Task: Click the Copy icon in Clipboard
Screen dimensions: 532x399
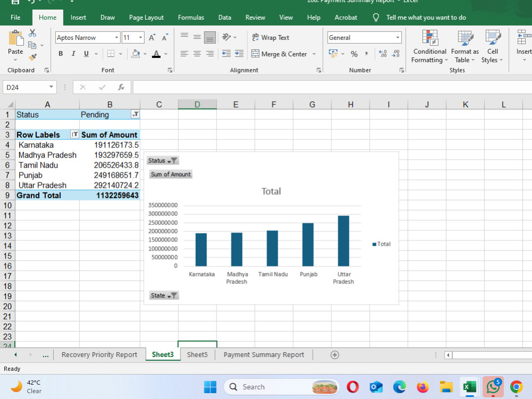Action: coord(32,45)
